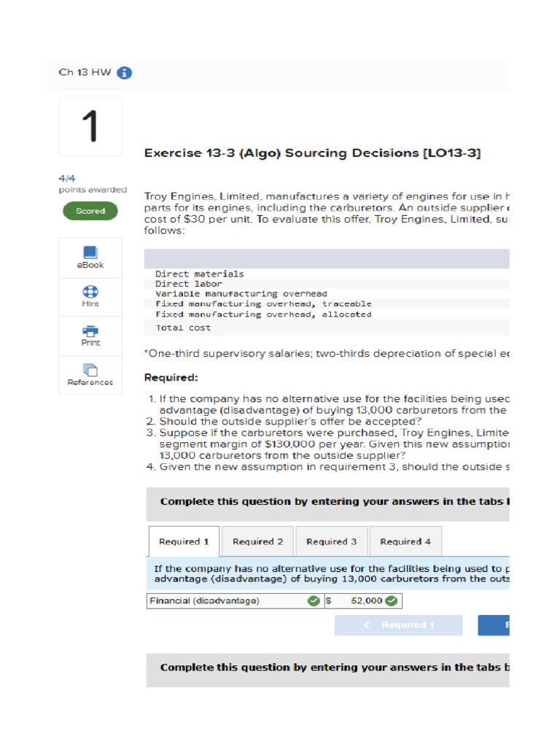This screenshot has height=747, width=560.
Task: Open the eBook resource
Action: coord(90,258)
